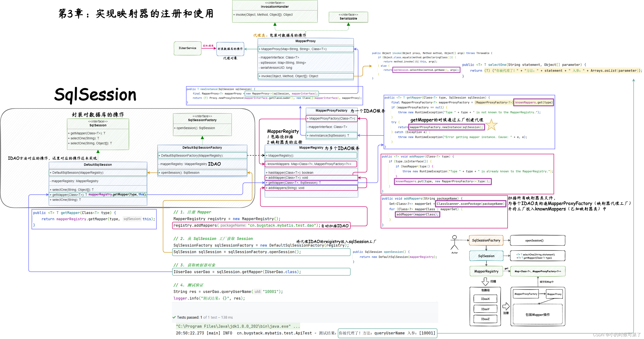The height and width of the screenshot is (339, 644).
Task: Select the chapter title 第3章 heading
Action: (x=136, y=13)
